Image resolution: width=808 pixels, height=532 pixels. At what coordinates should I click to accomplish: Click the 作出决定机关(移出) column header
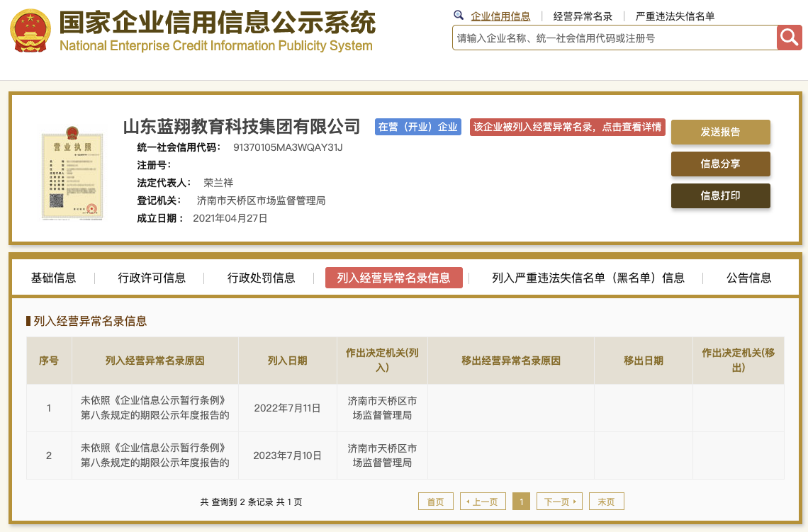point(739,360)
